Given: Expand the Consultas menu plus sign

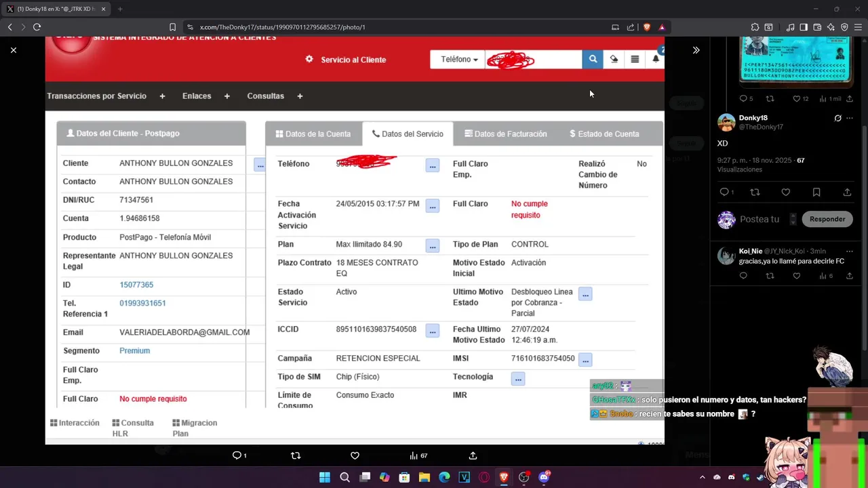Looking at the screenshot, I should [300, 96].
